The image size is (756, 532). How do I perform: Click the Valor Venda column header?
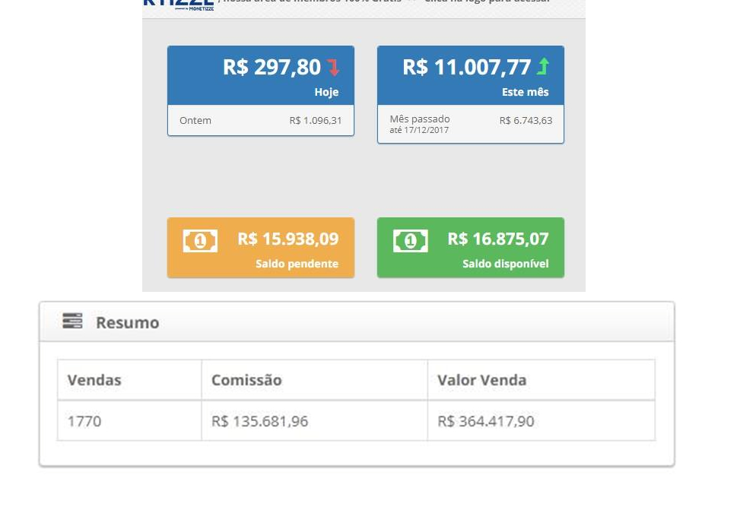coord(541,380)
